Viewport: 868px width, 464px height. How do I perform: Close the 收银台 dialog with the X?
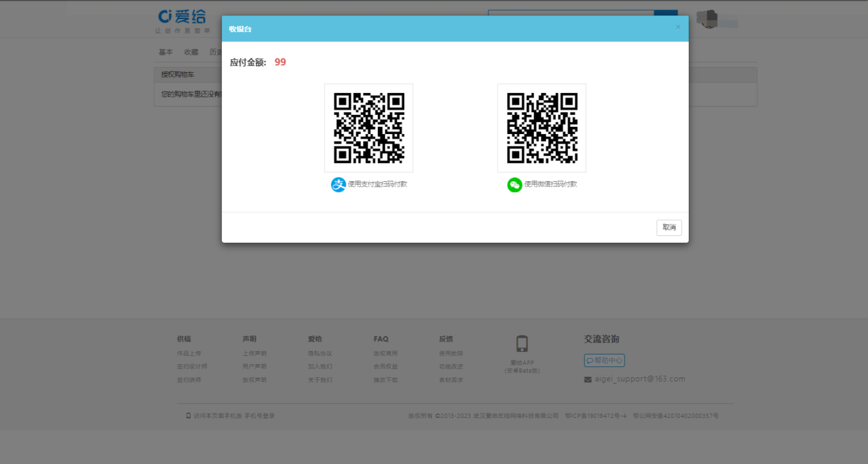678,27
